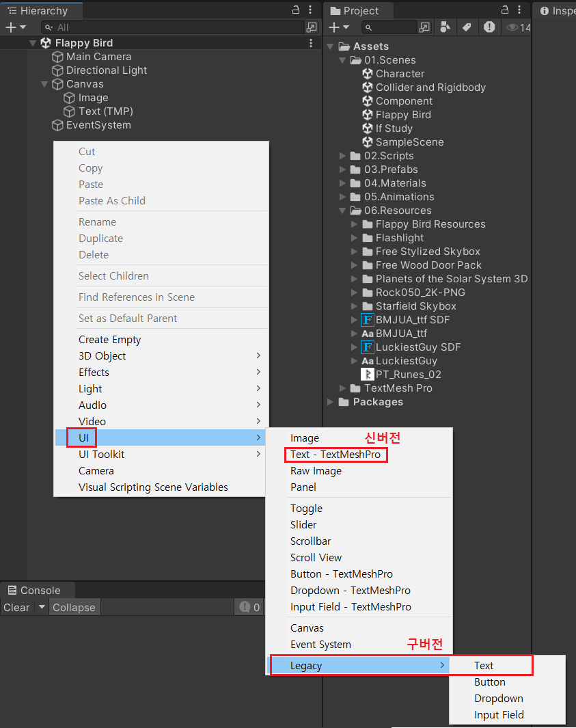The height and width of the screenshot is (728, 576).
Task: Open the Hierarchy create plus dropdown
Action: (15, 27)
